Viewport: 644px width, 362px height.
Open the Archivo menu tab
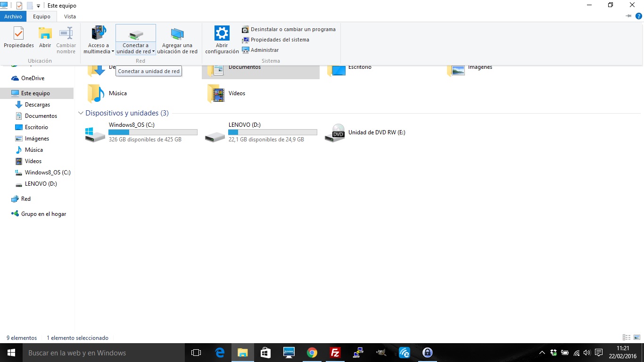coord(13,16)
